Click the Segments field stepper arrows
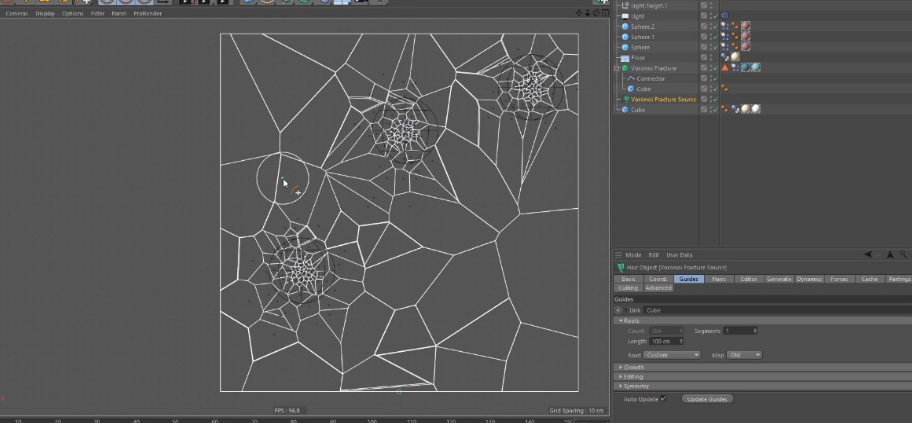 (755, 330)
